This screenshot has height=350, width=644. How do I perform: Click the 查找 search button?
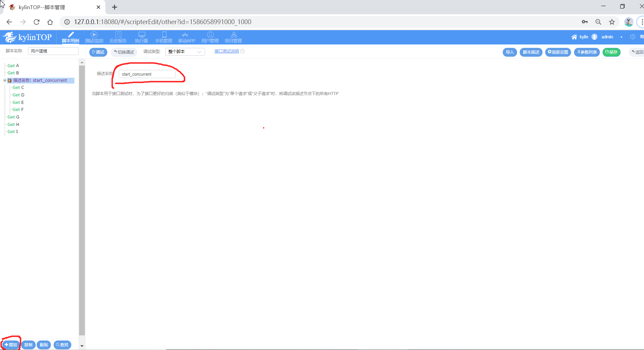click(x=62, y=345)
